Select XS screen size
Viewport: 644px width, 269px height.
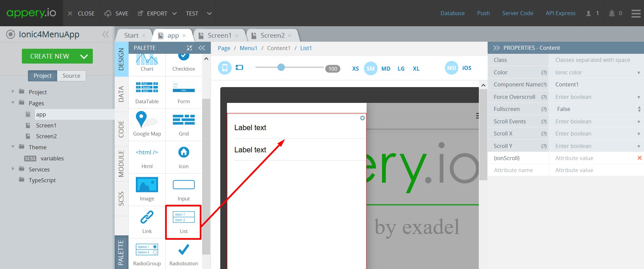click(355, 69)
